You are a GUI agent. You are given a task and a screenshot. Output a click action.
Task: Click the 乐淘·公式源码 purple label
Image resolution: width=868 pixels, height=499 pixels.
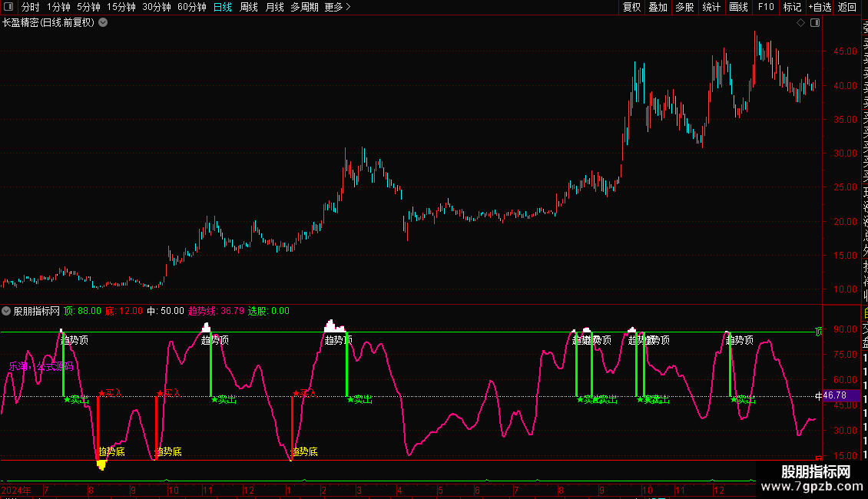pyautogui.click(x=41, y=366)
